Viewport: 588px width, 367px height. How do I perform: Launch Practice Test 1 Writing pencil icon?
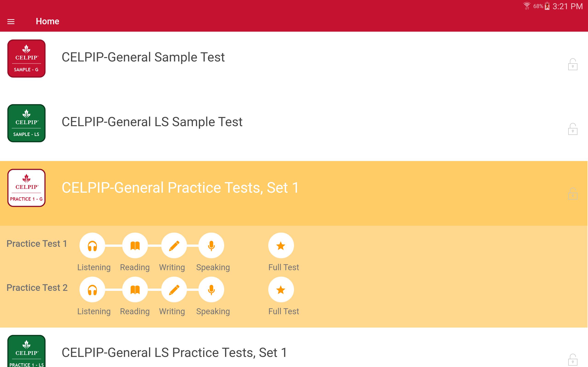point(174,246)
